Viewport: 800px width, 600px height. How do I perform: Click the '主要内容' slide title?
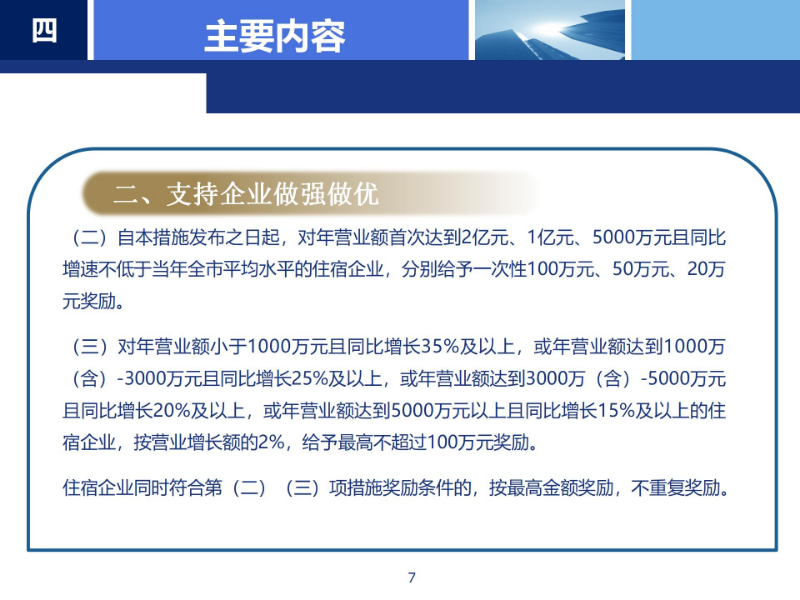(x=274, y=36)
